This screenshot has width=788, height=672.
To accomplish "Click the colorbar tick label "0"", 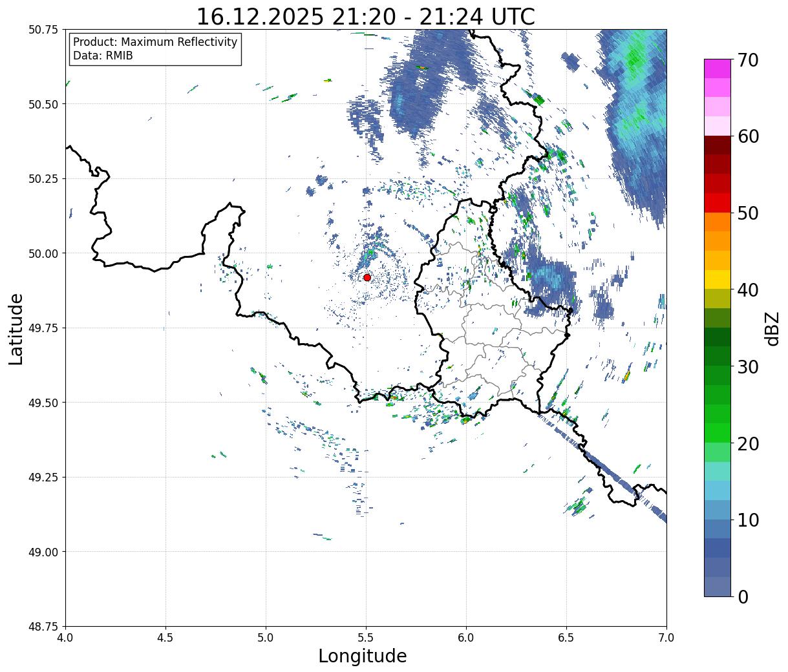I will coord(742,597).
